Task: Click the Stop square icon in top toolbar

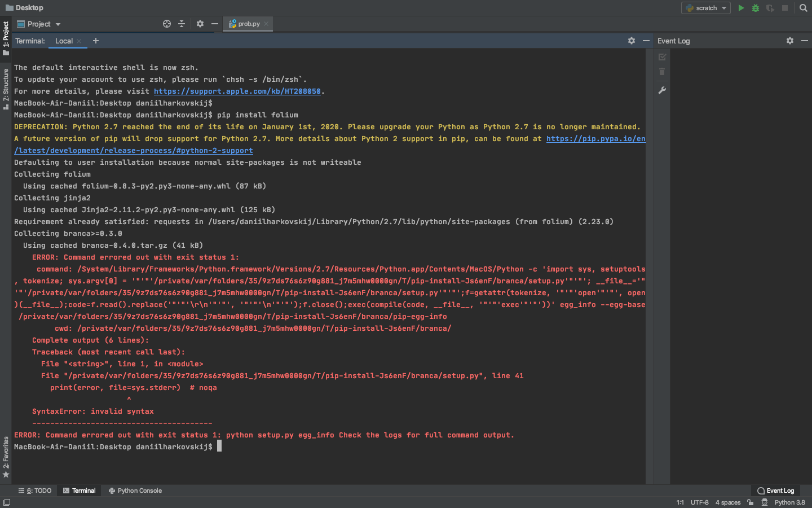Action: coord(785,8)
